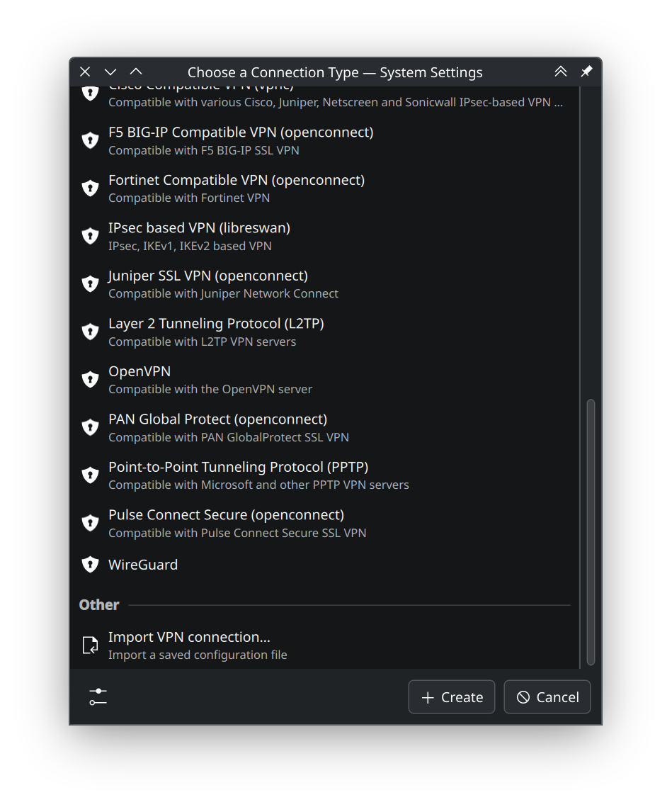Click the description 'Compatible with Fortinet VPN'
The width and height of the screenshot is (672, 807).
coord(189,198)
